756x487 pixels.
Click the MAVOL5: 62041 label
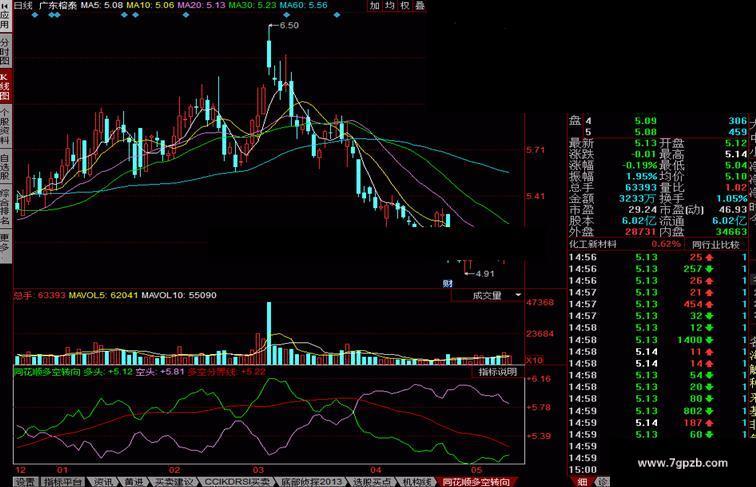tap(103, 295)
